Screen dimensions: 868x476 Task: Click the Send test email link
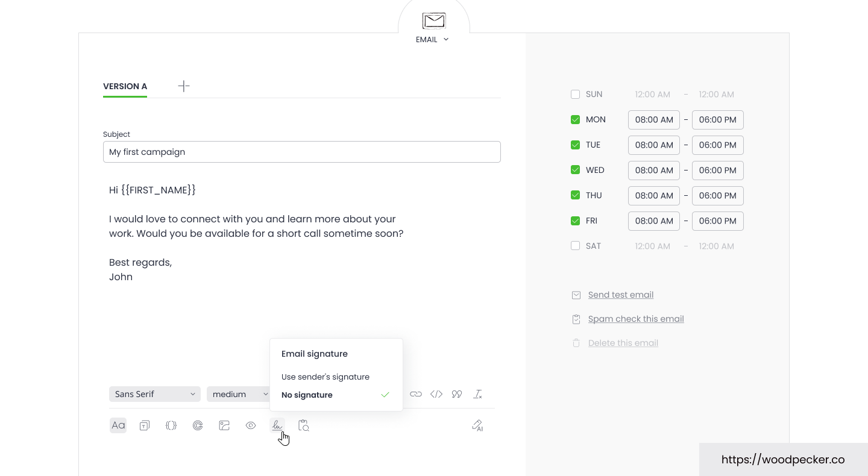[621, 295]
